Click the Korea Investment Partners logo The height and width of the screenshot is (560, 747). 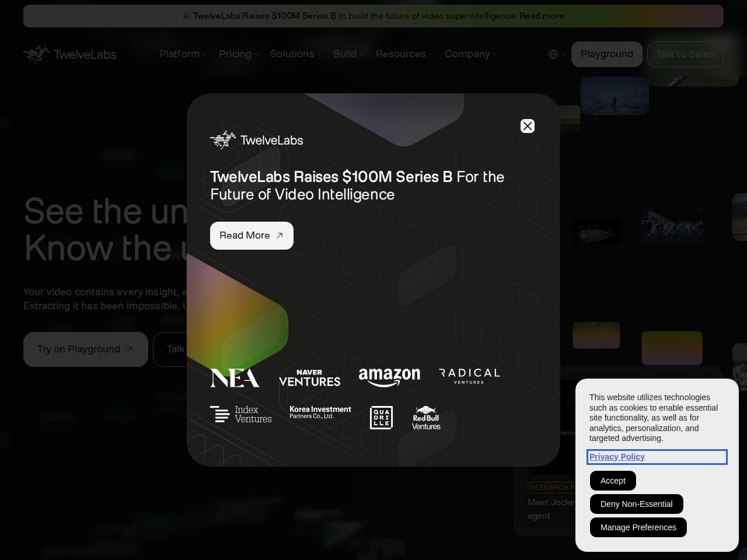tap(320, 412)
